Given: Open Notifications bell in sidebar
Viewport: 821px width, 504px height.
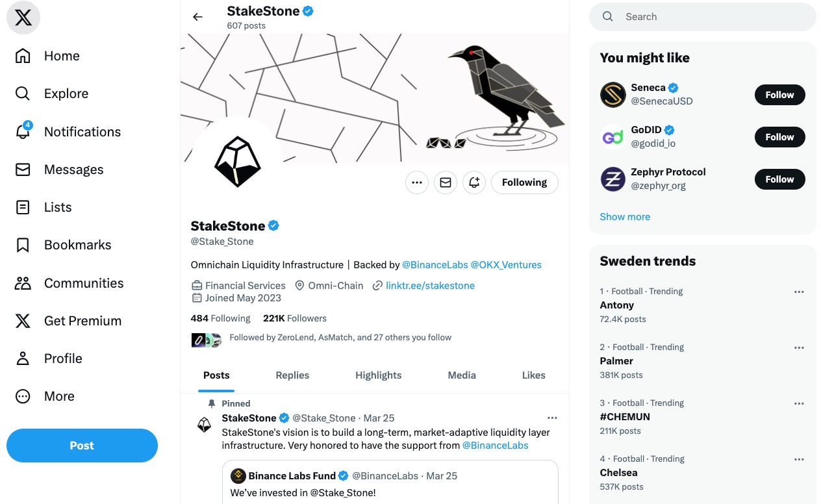Looking at the screenshot, I should tap(23, 132).
